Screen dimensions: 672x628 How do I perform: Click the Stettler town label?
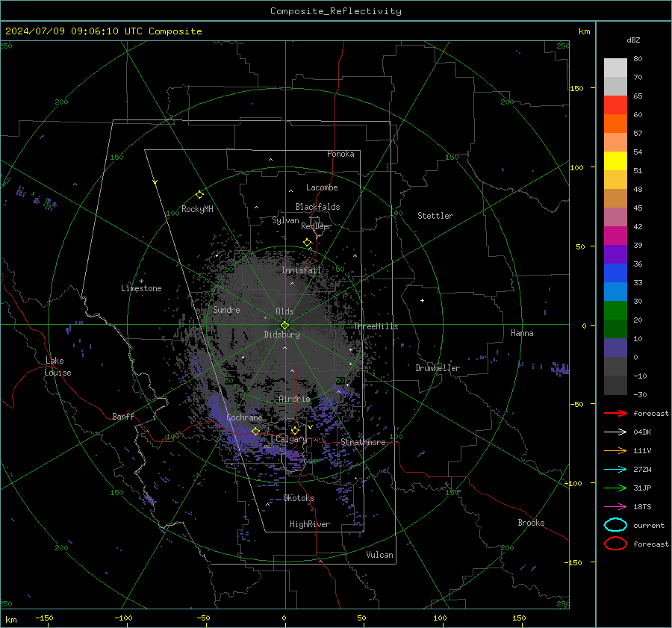click(435, 216)
